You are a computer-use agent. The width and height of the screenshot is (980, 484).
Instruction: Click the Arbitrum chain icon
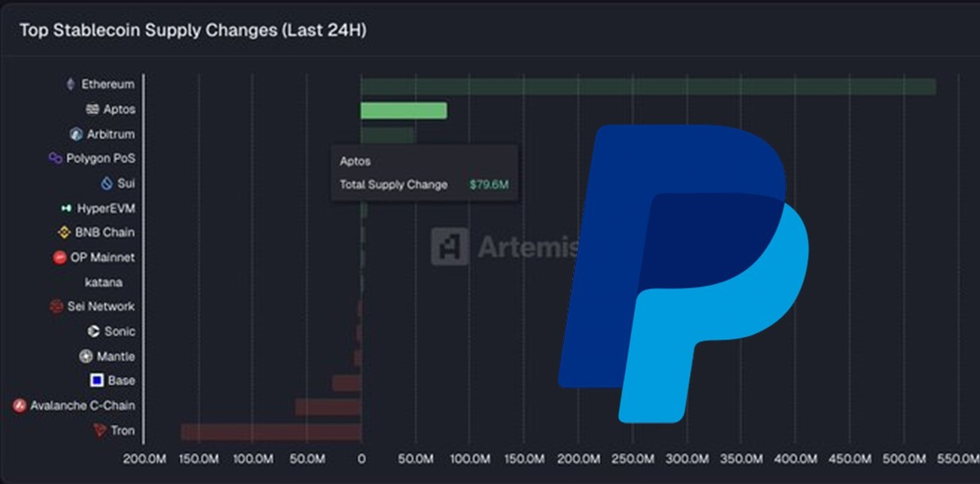76,134
